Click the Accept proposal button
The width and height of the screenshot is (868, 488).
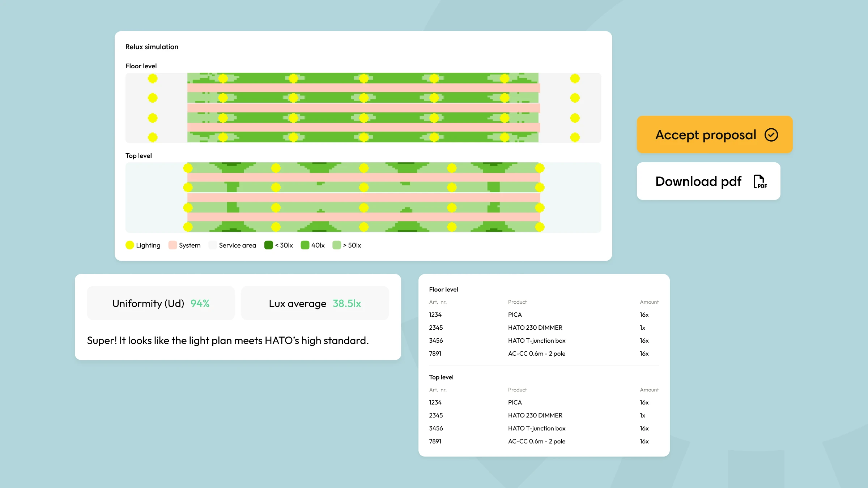(x=714, y=134)
